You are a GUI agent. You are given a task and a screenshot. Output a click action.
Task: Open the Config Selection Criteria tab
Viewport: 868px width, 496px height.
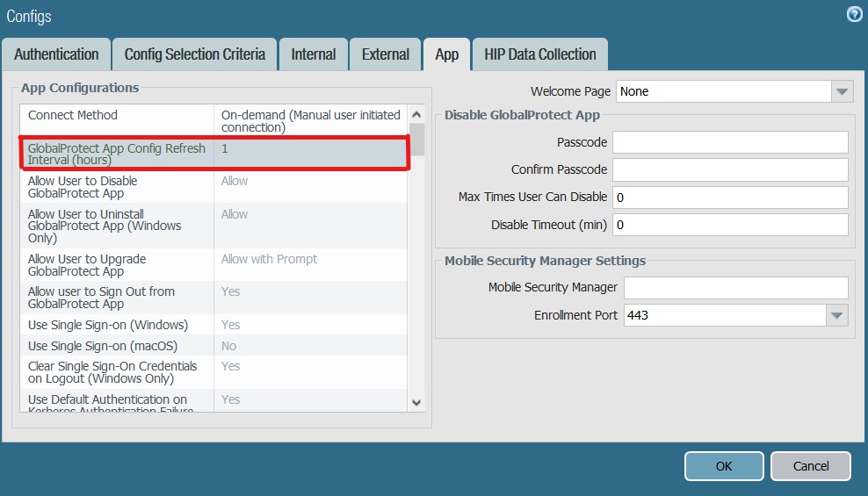click(194, 54)
